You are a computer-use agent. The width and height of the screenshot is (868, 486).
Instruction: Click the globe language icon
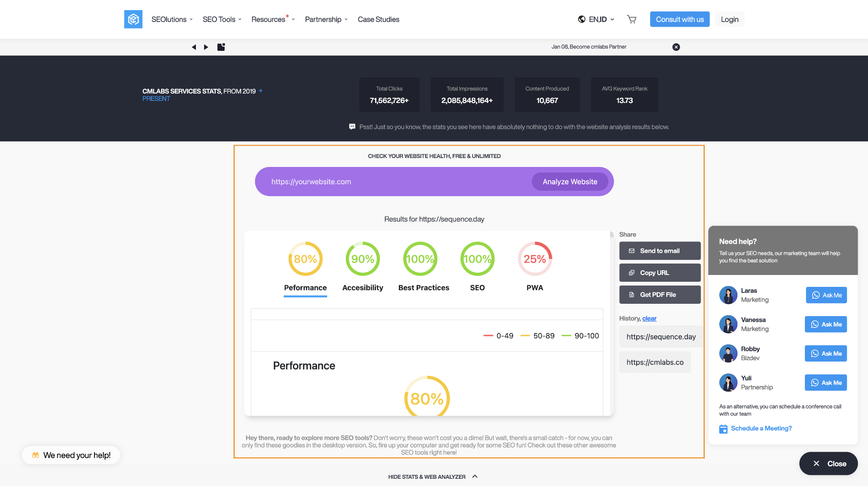[x=582, y=19]
